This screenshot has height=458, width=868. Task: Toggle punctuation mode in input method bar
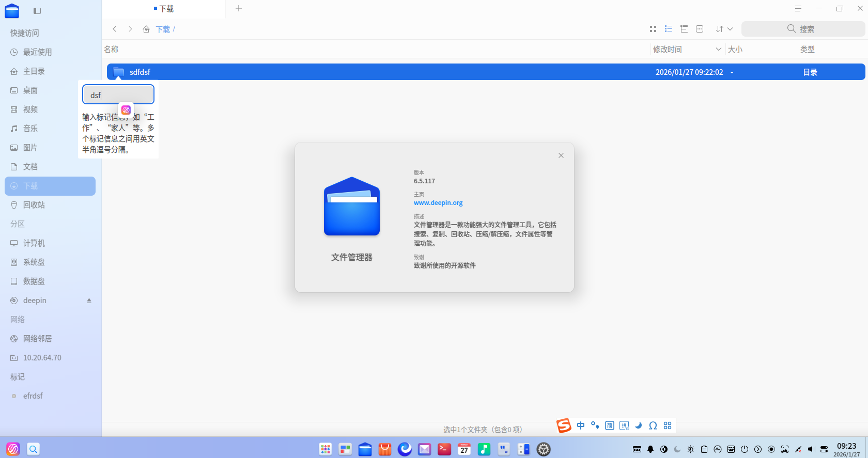coord(595,425)
